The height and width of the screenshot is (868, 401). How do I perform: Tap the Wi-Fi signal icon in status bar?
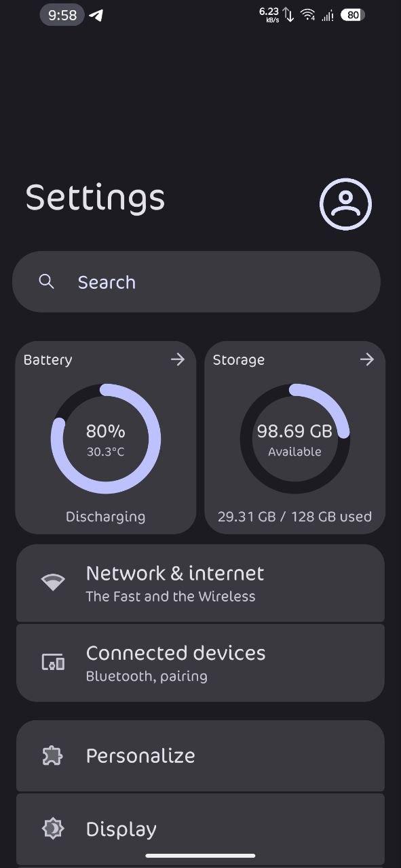click(308, 15)
